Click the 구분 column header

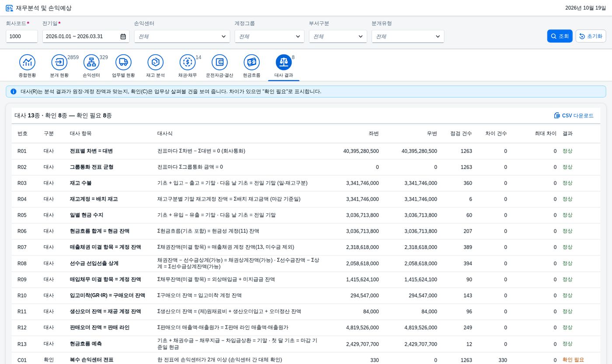tap(49, 133)
